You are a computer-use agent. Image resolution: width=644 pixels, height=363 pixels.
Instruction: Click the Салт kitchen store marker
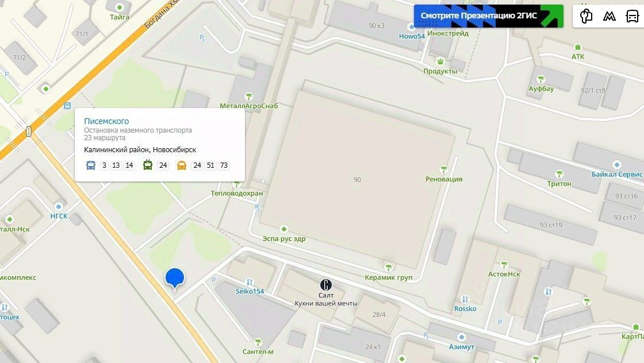(x=326, y=285)
